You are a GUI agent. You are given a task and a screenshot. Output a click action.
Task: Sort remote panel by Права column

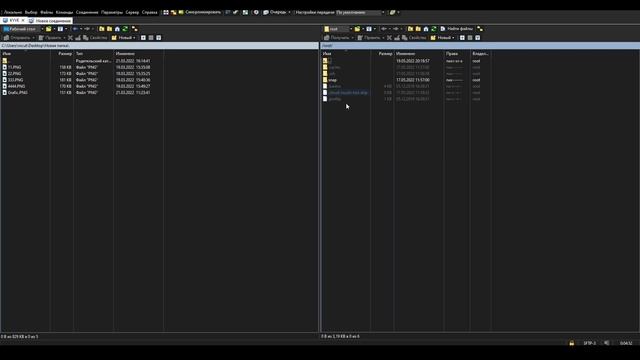coord(457,53)
